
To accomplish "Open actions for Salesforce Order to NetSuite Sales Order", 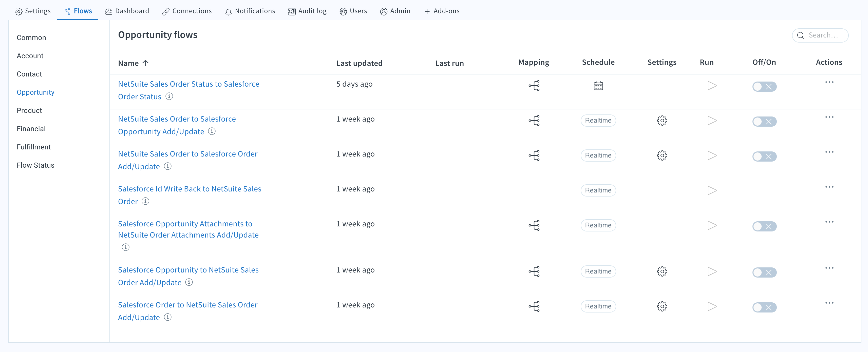I will click(x=829, y=303).
